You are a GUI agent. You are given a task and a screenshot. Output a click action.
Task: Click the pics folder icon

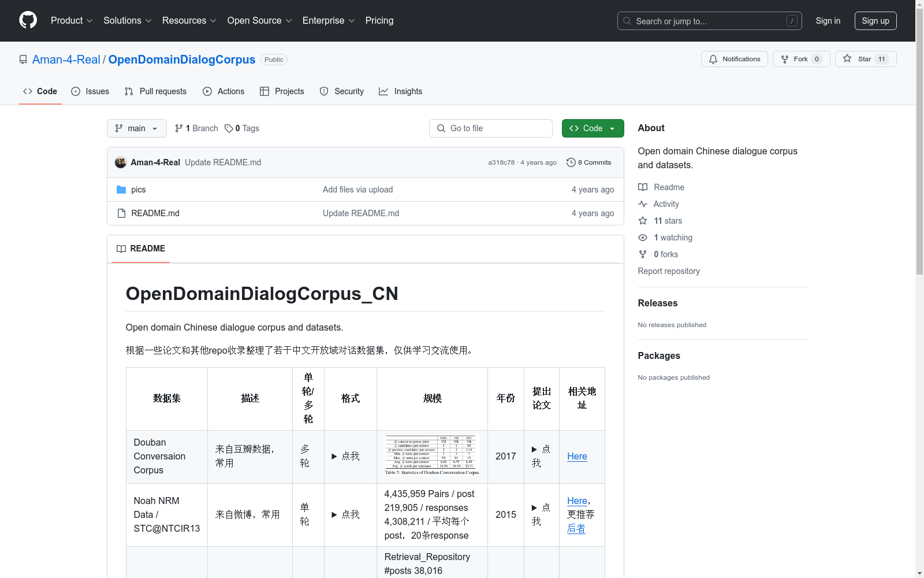click(x=121, y=190)
